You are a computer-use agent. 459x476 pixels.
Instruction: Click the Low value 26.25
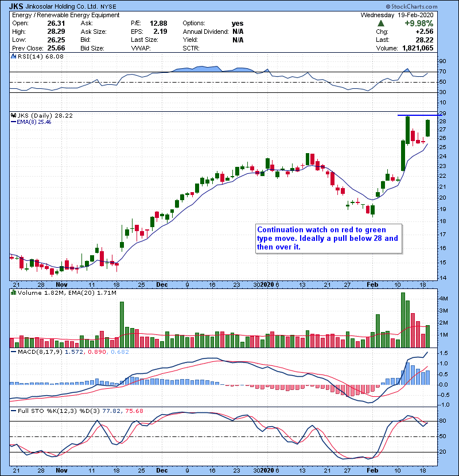[x=56, y=40]
